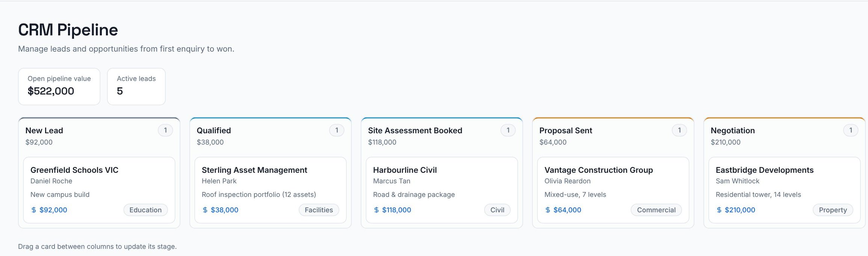Click Site Assessment Booked total $118,000
This screenshot has height=256, width=868.
click(x=382, y=142)
